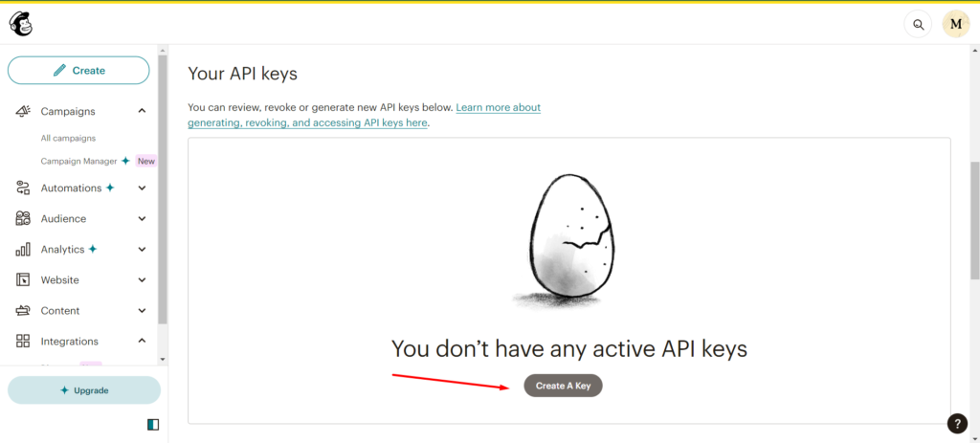980x443 pixels.
Task: Click the sparkle icon beside Analytics
Action: click(x=93, y=249)
